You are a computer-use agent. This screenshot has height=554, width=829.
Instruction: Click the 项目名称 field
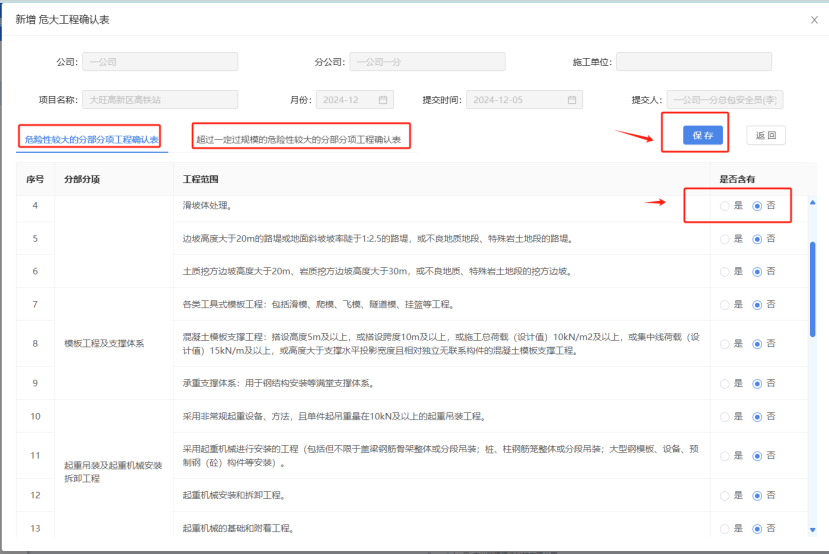[x=160, y=100]
